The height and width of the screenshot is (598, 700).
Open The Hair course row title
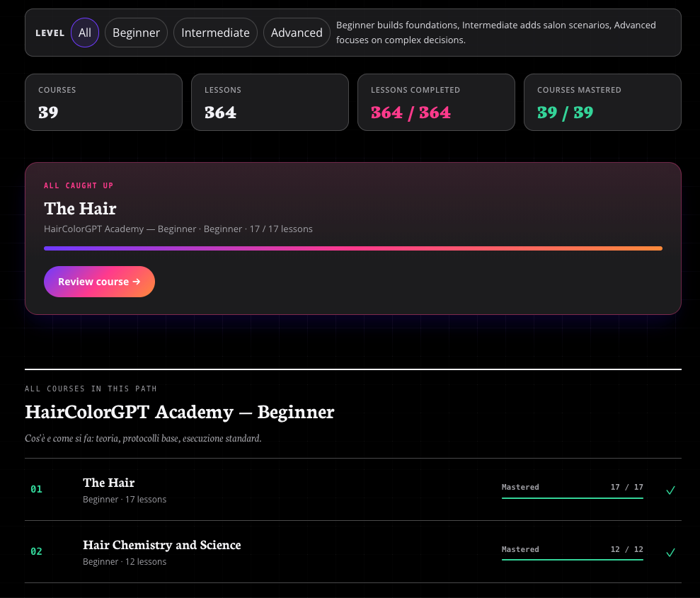coord(108,483)
